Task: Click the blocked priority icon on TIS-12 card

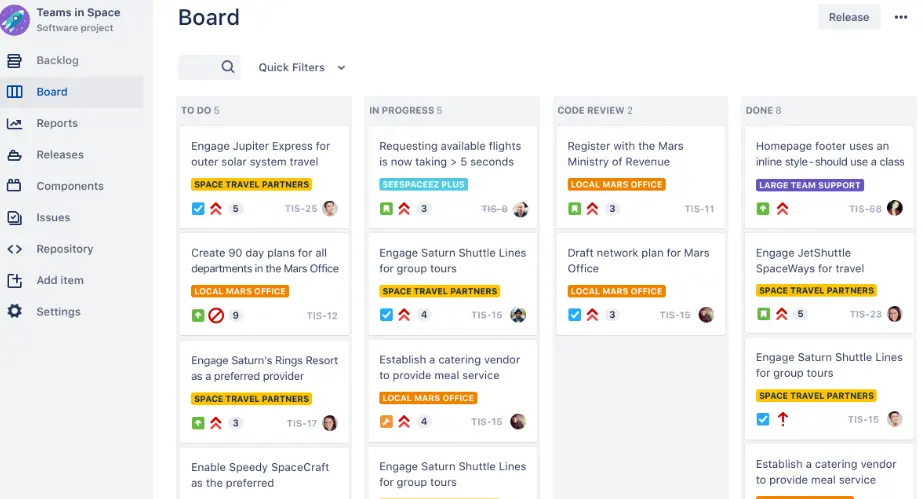Action: [x=217, y=315]
